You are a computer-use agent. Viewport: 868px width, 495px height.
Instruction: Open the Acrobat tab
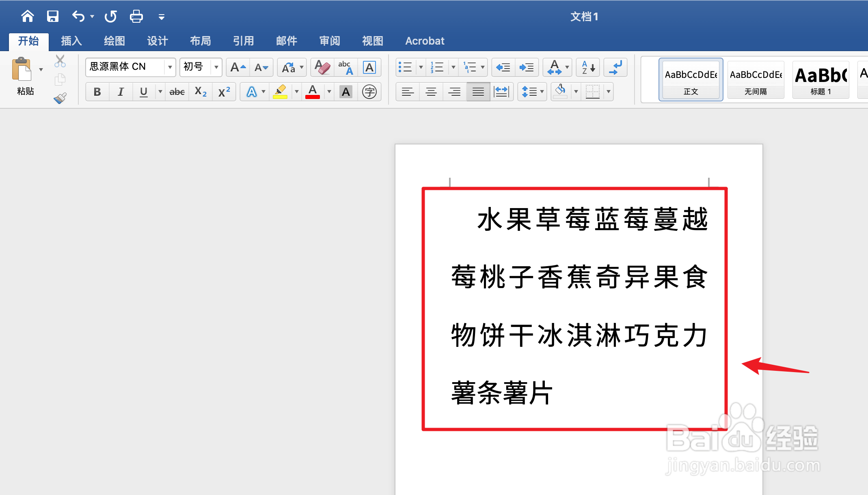click(x=425, y=41)
